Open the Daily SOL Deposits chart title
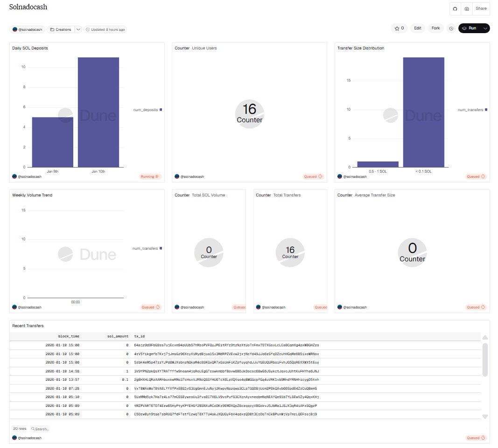 pos(30,48)
